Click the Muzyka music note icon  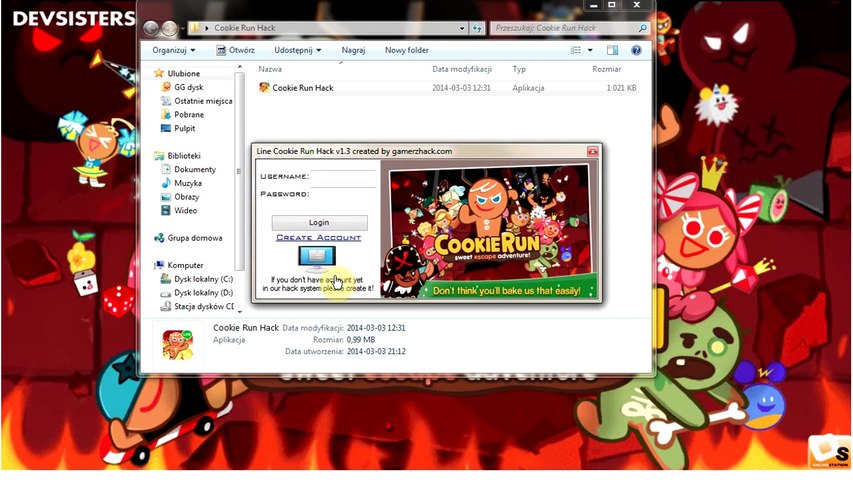(166, 183)
